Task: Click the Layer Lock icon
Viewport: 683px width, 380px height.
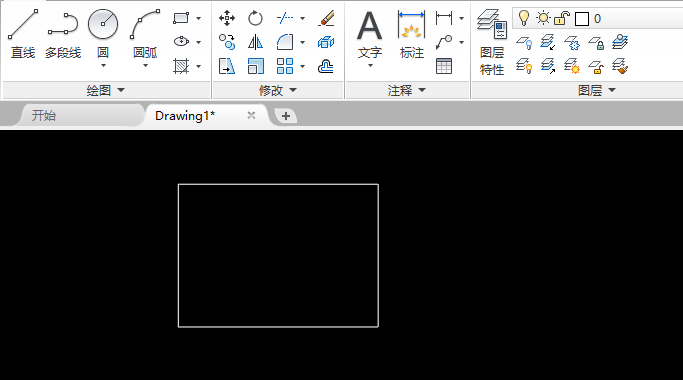Action: coord(596,42)
